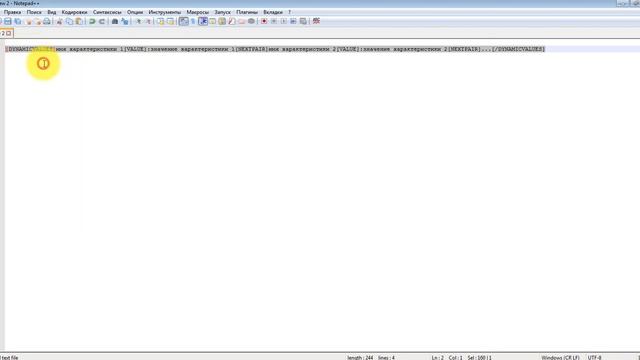Viewport: 640px width, 360px height.
Task: Toggle file Monitoring eye icon
Action: point(251,21)
